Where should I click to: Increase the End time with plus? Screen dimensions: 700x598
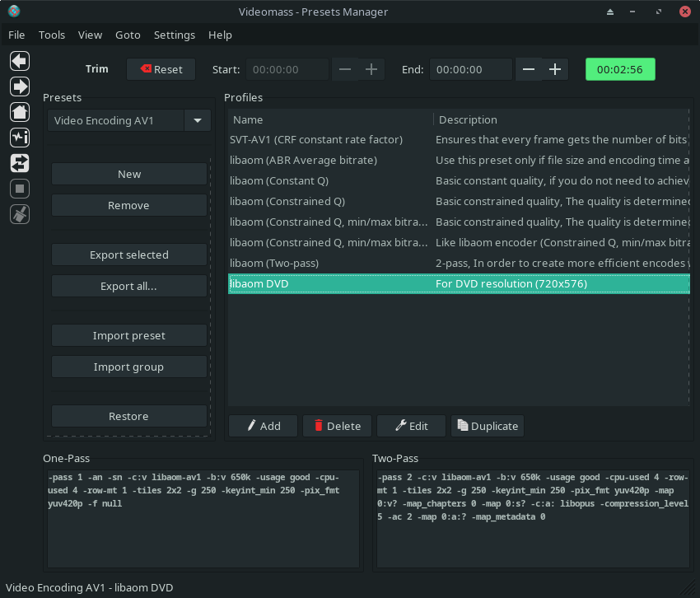coord(555,70)
